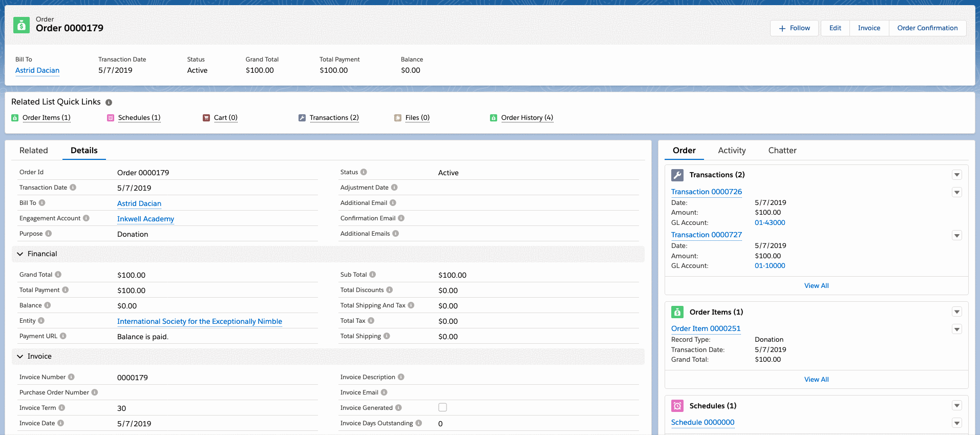Switch to the Chatter tab
The height and width of the screenshot is (435, 980).
(782, 151)
